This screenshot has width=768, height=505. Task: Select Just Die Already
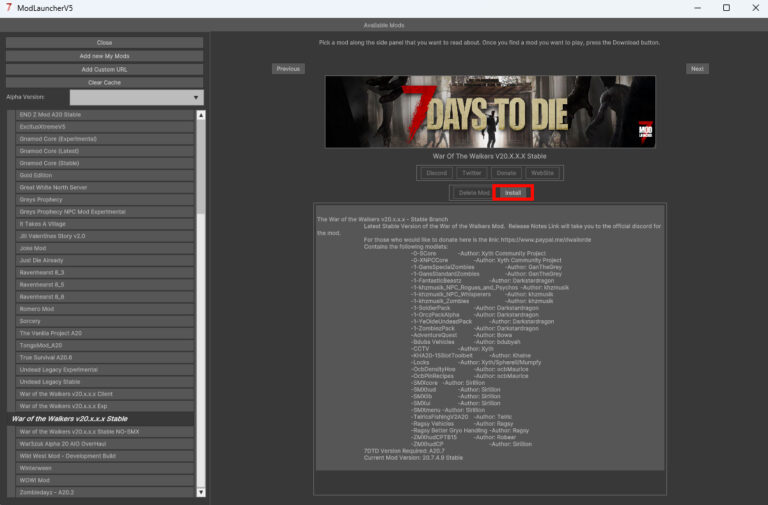(105, 261)
